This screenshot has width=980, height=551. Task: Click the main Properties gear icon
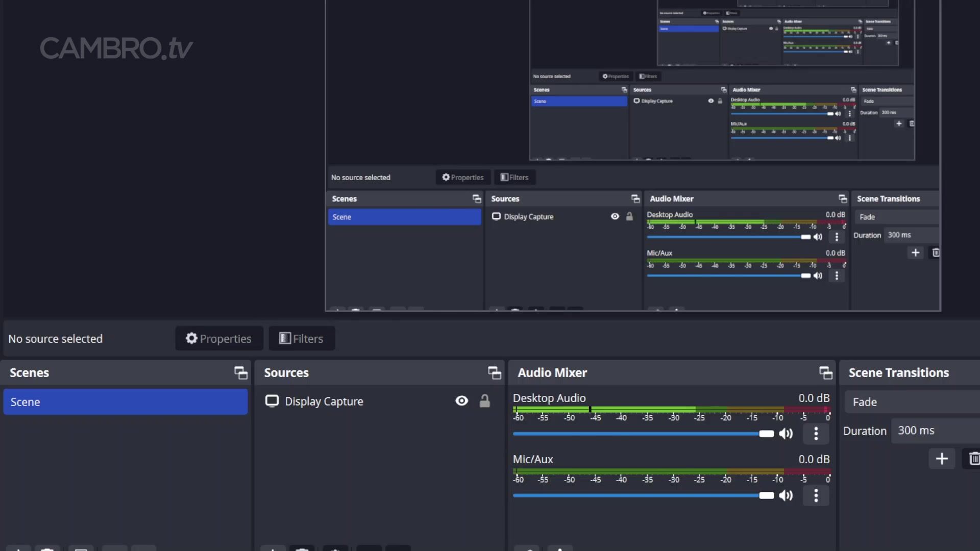[x=191, y=338]
